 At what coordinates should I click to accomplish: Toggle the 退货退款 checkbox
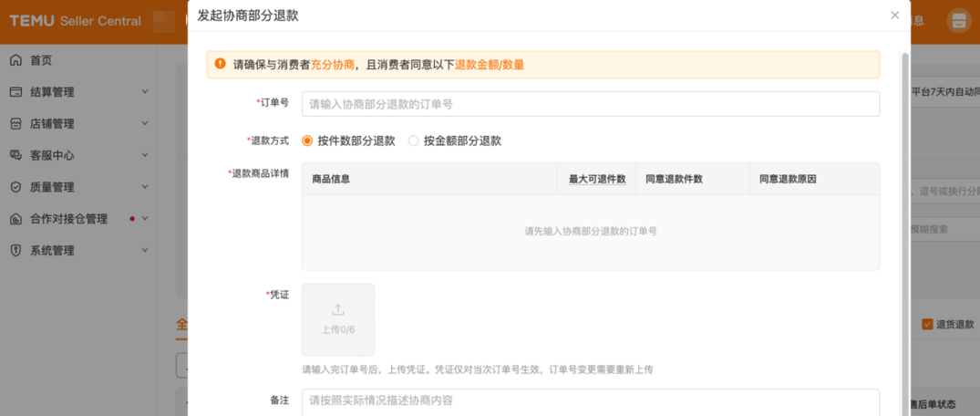[927, 325]
